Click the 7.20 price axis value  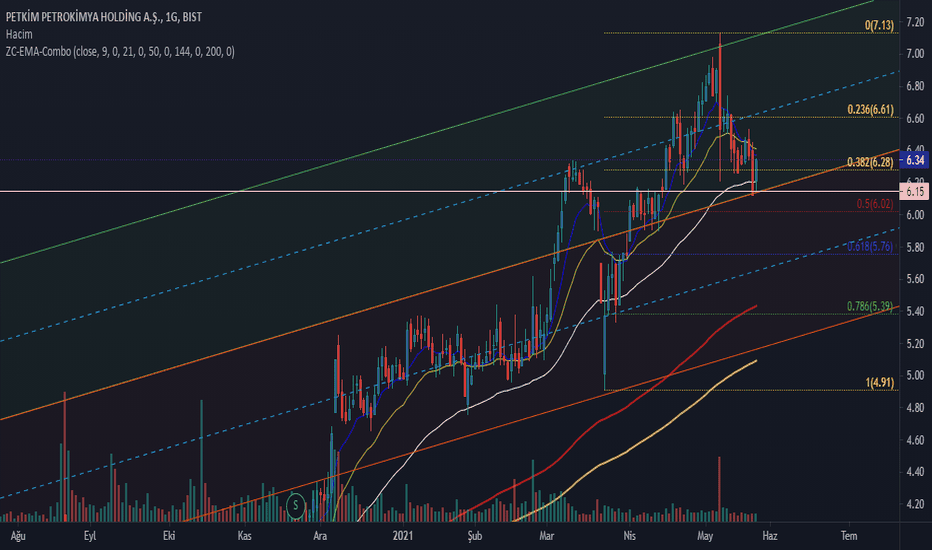tap(915, 22)
